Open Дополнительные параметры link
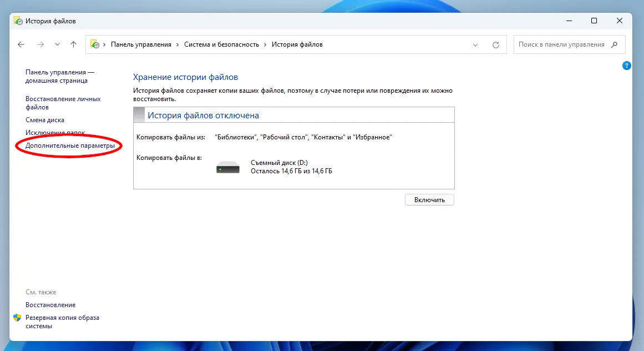 coord(70,146)
